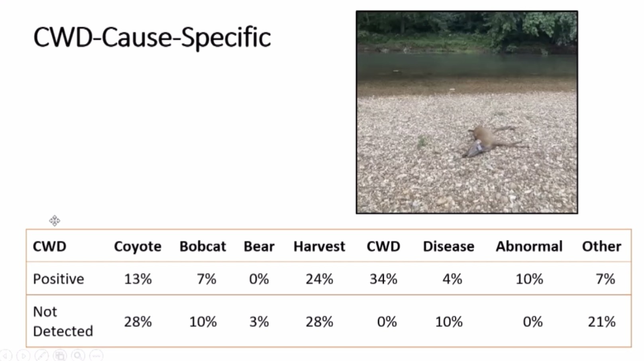
Task: Go to the previous slide arrow
Action: point(6,355)
